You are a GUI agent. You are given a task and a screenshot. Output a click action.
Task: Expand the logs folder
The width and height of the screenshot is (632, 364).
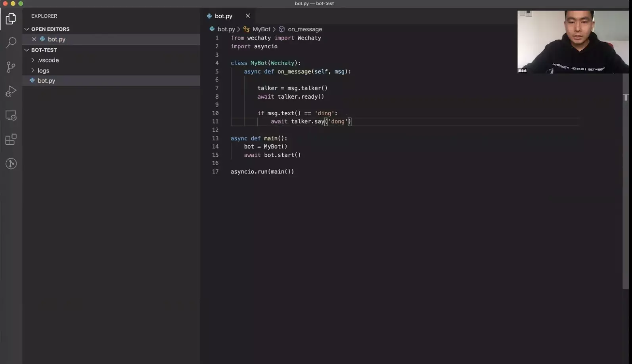tap(43, 71)
